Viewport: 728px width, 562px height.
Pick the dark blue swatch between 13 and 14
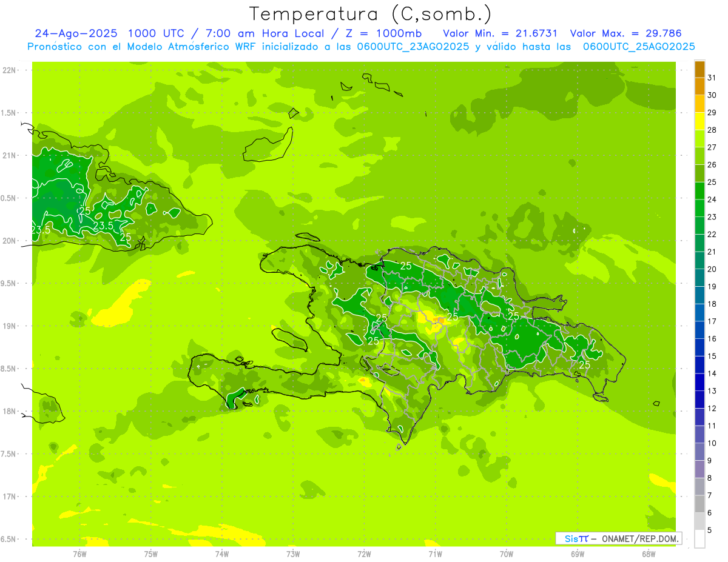click(699, 382)
